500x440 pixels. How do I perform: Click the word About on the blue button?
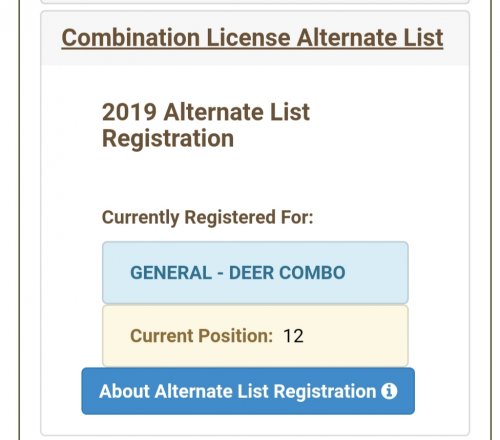pyautogui.click(x=124, y=391)
